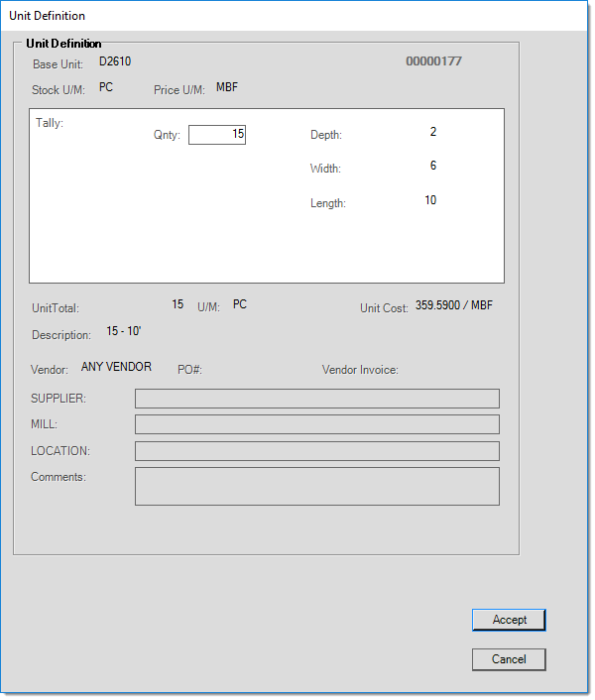Click the Width value 6
595x700 pixels.
coord(433,166)
